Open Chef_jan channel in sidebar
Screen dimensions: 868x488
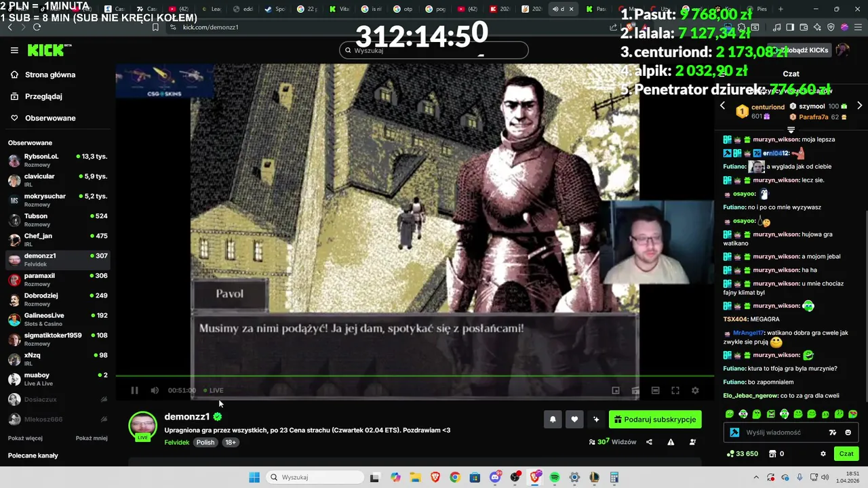point(58,240)
